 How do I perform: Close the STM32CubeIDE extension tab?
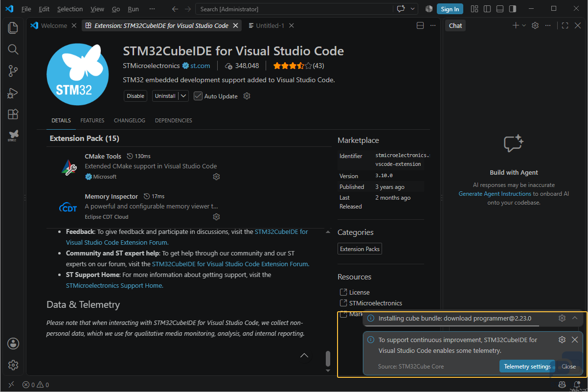pyautogui.click(x=236, y=25)
